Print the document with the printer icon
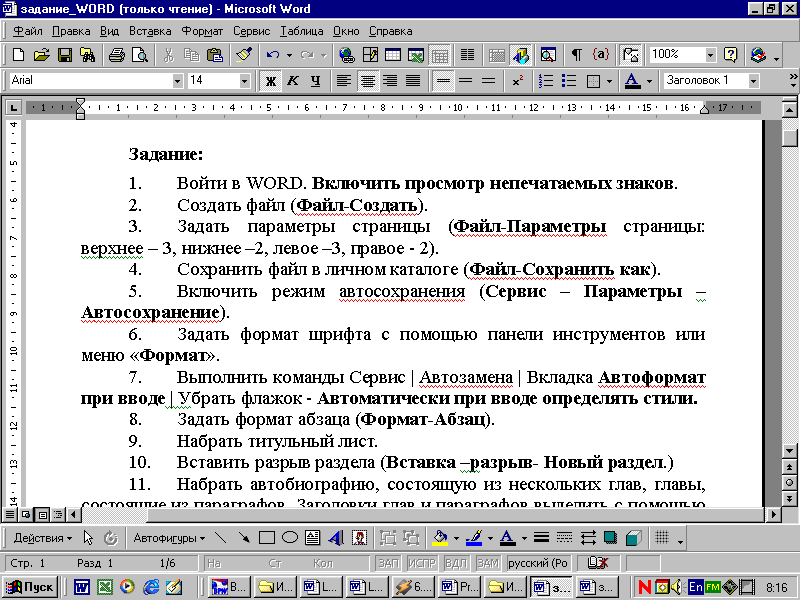Screen dimensions: 800x600 (x=117, y=55)
